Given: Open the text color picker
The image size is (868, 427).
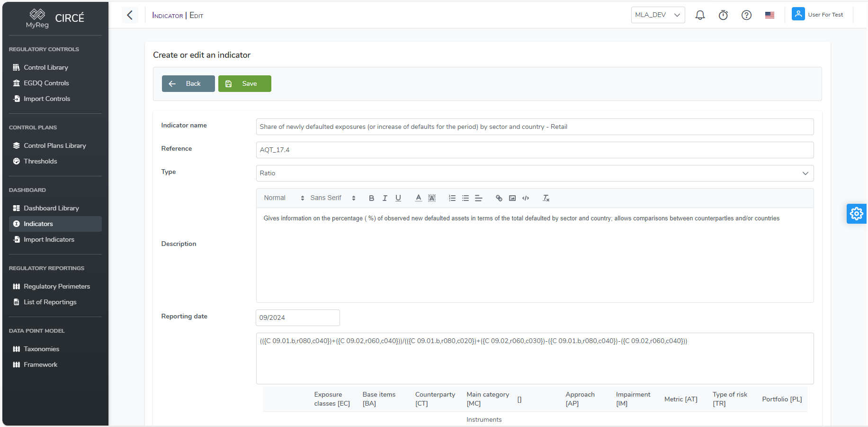Looking at the screenshot, I should [418, 198].
